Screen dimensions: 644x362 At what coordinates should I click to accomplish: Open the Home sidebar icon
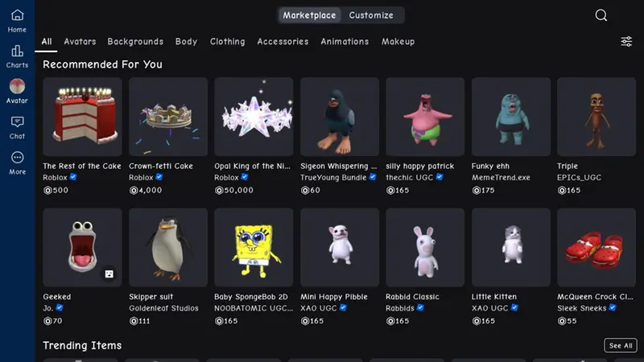17,21
